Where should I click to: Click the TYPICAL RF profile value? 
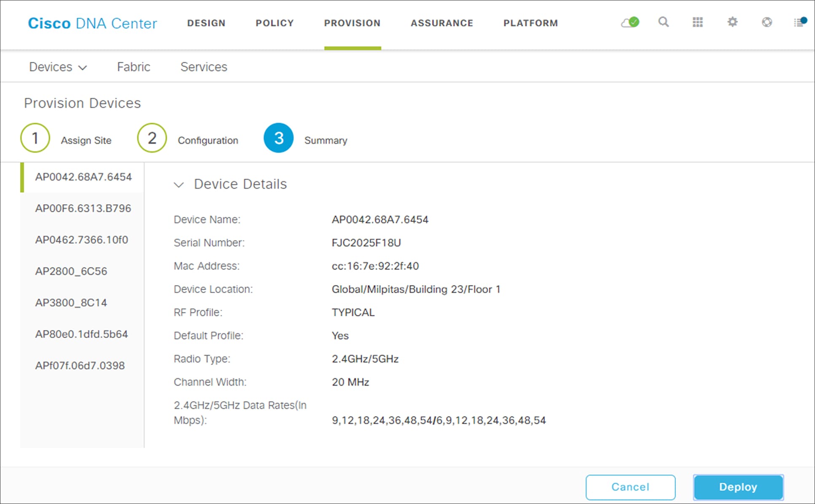[353, 312]
